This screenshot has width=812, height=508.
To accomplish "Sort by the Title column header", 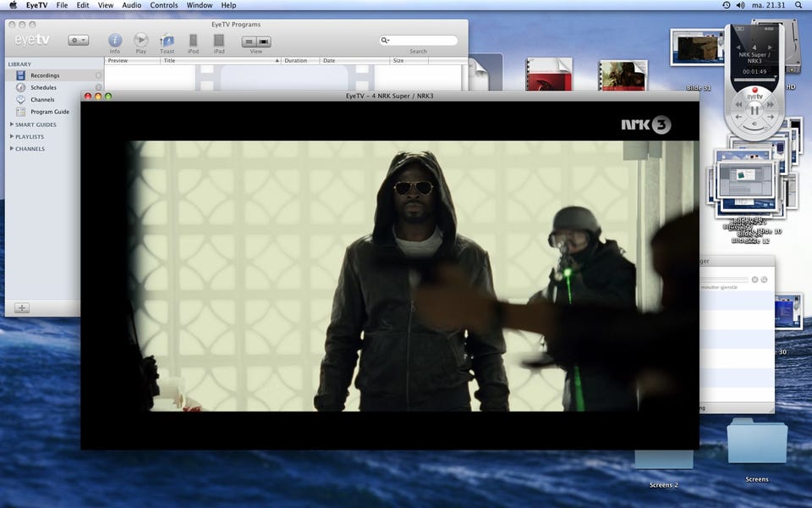I will 221,61.
